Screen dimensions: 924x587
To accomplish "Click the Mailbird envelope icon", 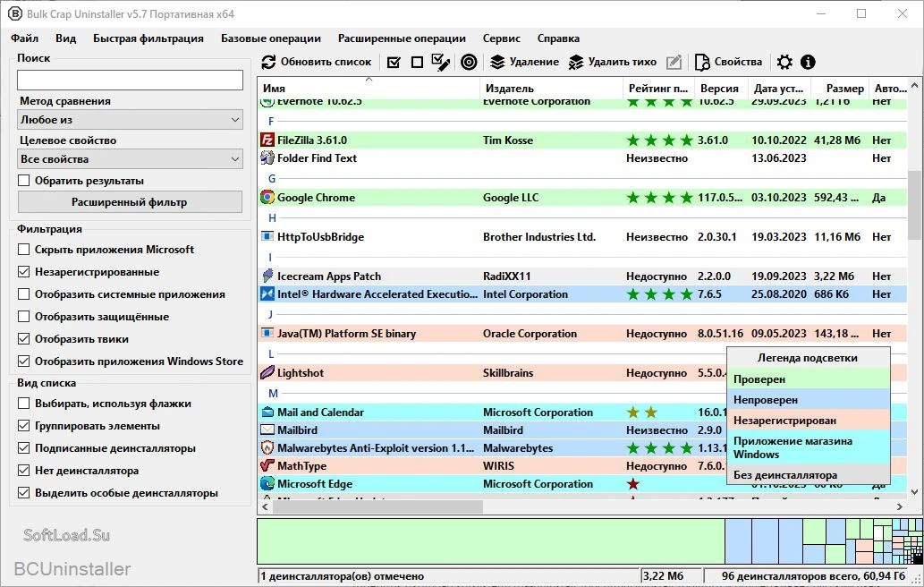I will (267, 430).
